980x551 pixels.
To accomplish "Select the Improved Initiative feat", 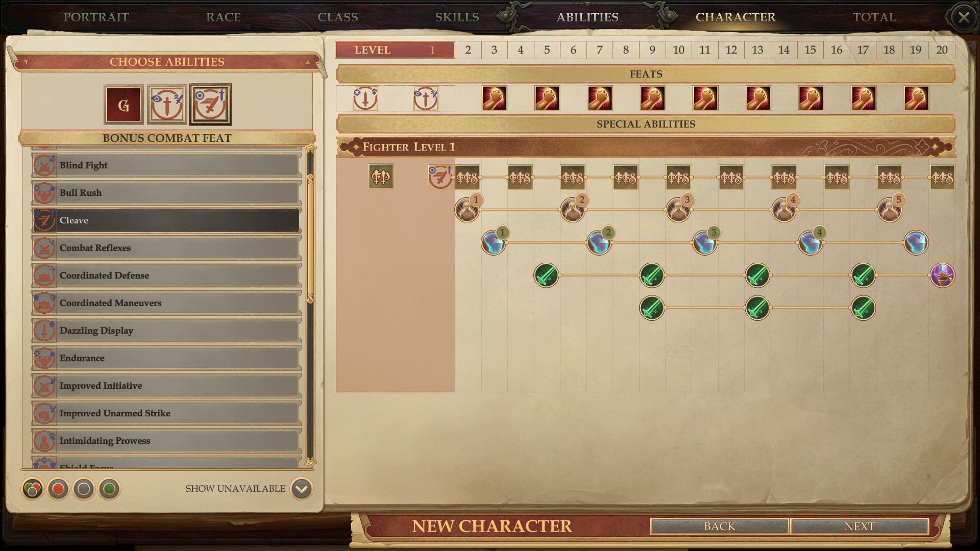I will coord(166,385).
